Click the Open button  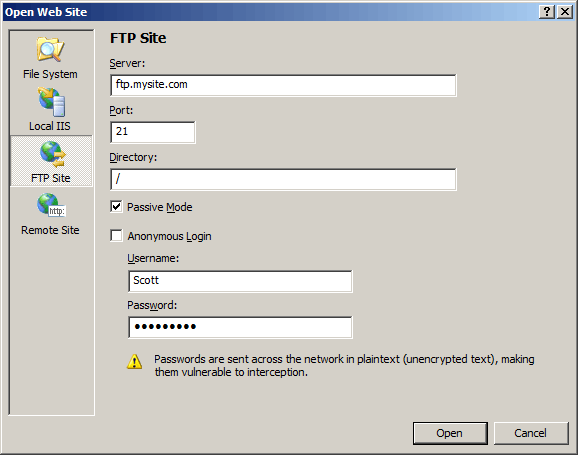450,433
